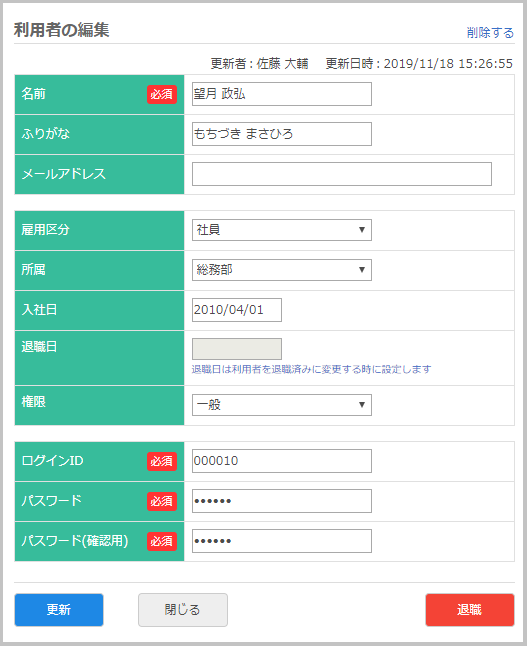The height and width of the screenshot is (646, 527).
Task: Click the ログインID field with 000010
Action: pos(281,461)
